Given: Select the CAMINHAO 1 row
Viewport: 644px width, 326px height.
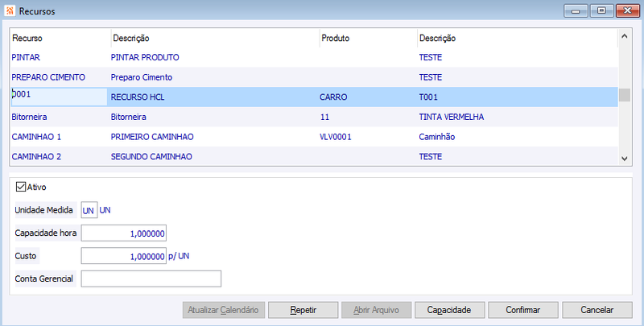Looking at the screenshot, I should tap(314, 137).
